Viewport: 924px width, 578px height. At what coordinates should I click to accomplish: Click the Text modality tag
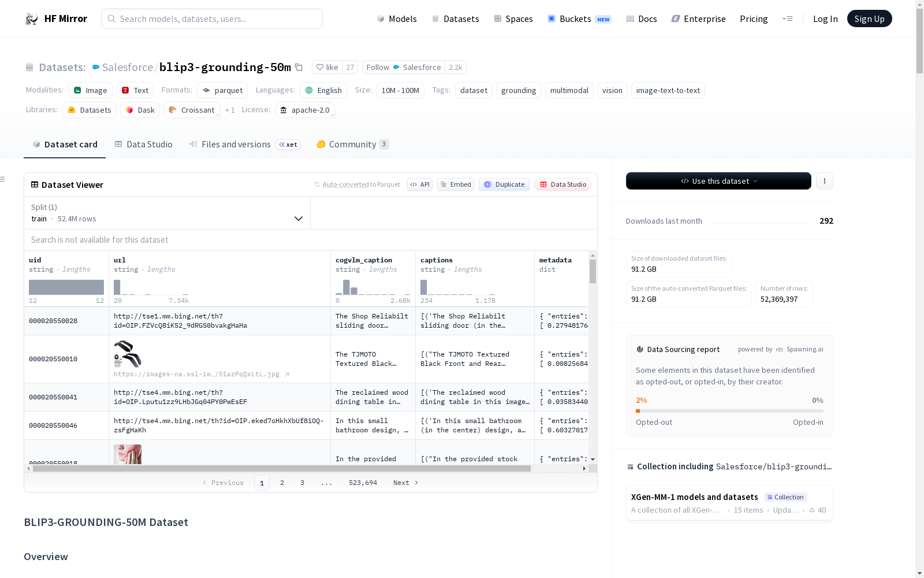135,90
